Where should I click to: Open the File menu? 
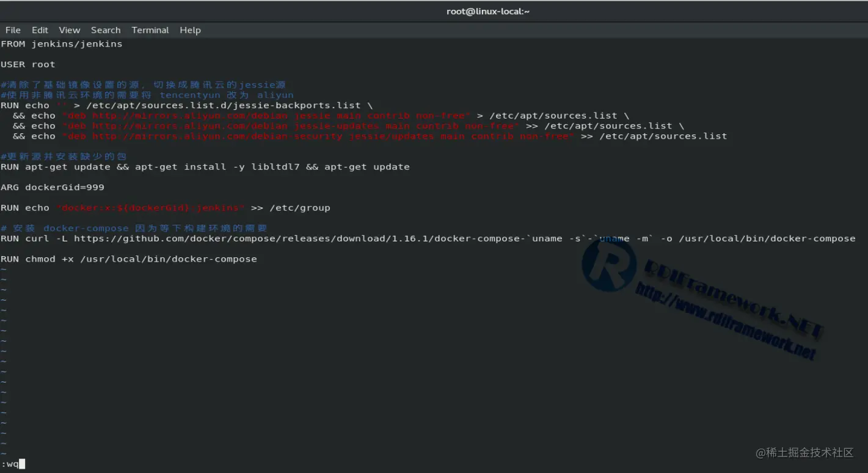12,30
